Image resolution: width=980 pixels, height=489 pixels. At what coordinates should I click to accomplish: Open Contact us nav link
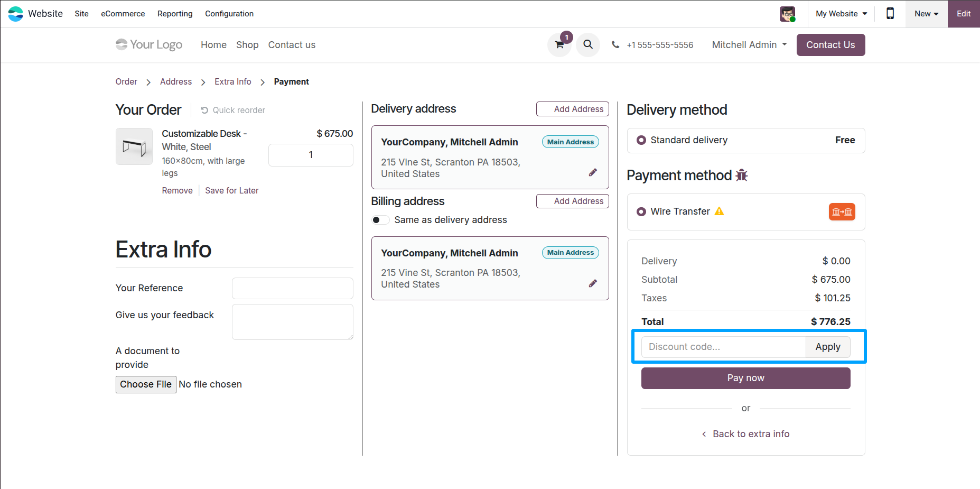[x=292, y=45]
